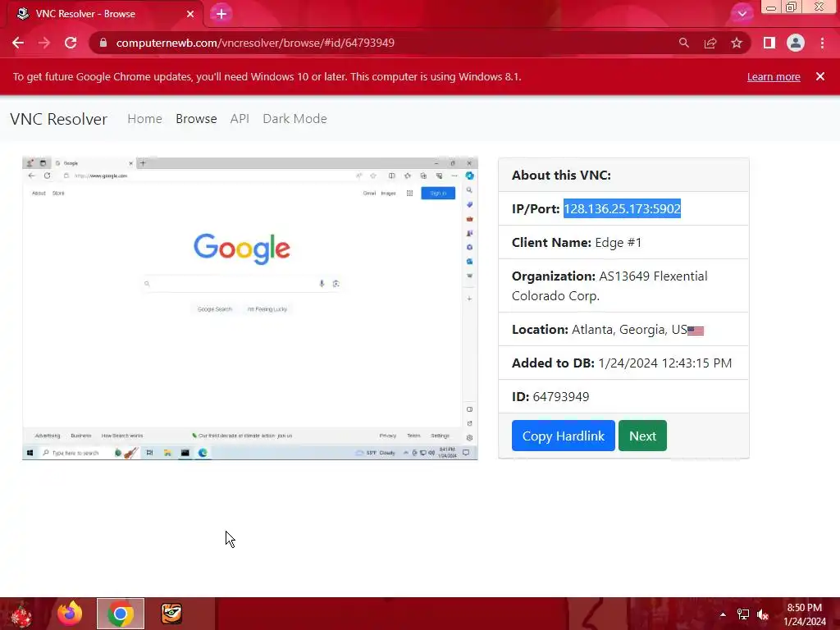Image resolution: width=840 pixels, height=630 pixels.
Task: Open the API nav item
Action: 240,119
